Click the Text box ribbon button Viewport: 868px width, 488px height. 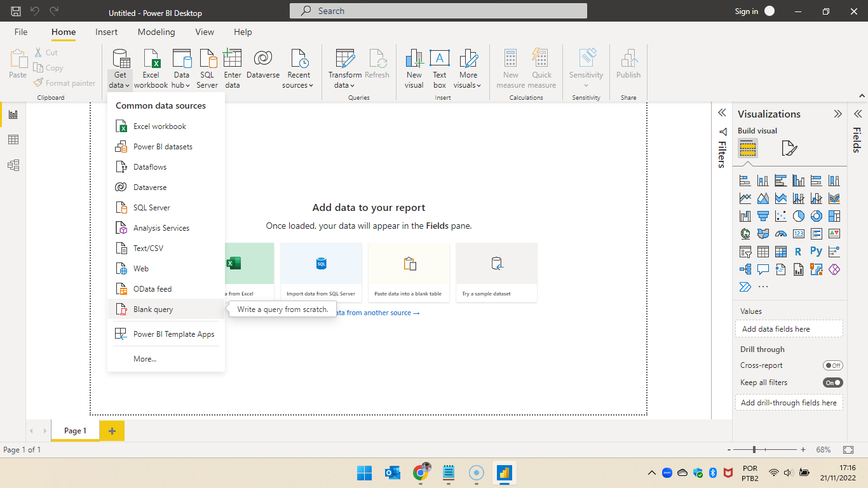point(440,69)
